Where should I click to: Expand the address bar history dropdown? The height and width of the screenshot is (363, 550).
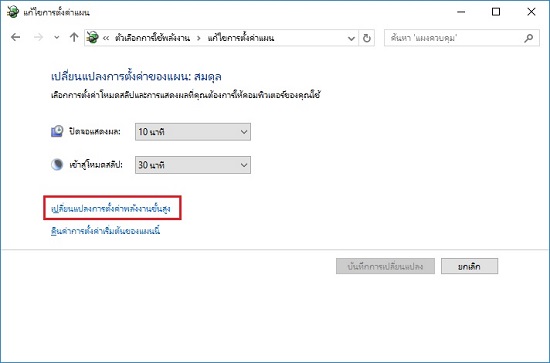point(351,38)
